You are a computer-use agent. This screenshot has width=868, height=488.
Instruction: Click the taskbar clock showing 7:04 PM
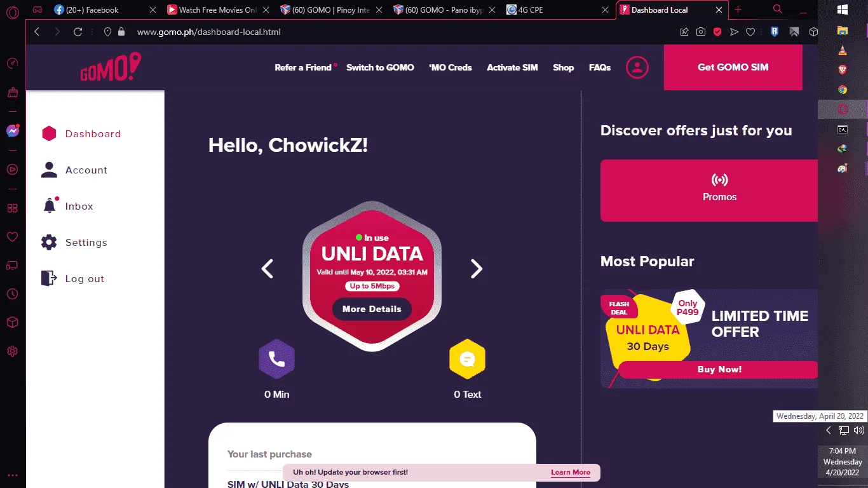point(843,462)
